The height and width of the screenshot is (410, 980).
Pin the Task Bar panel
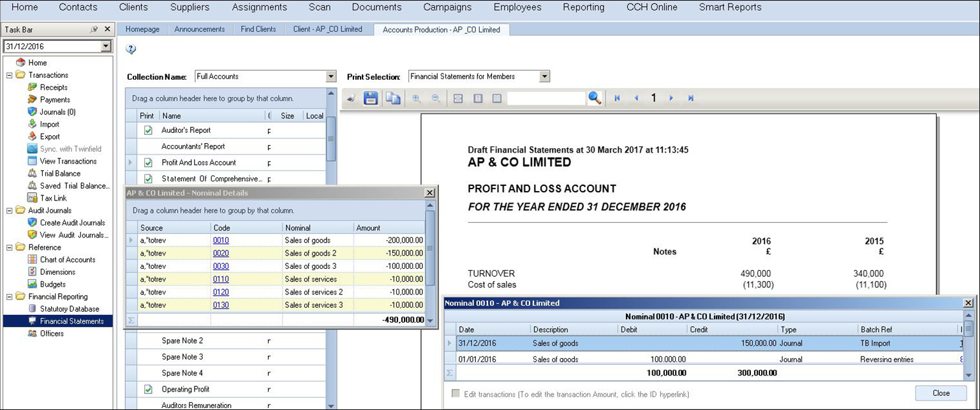coord(94,29)
